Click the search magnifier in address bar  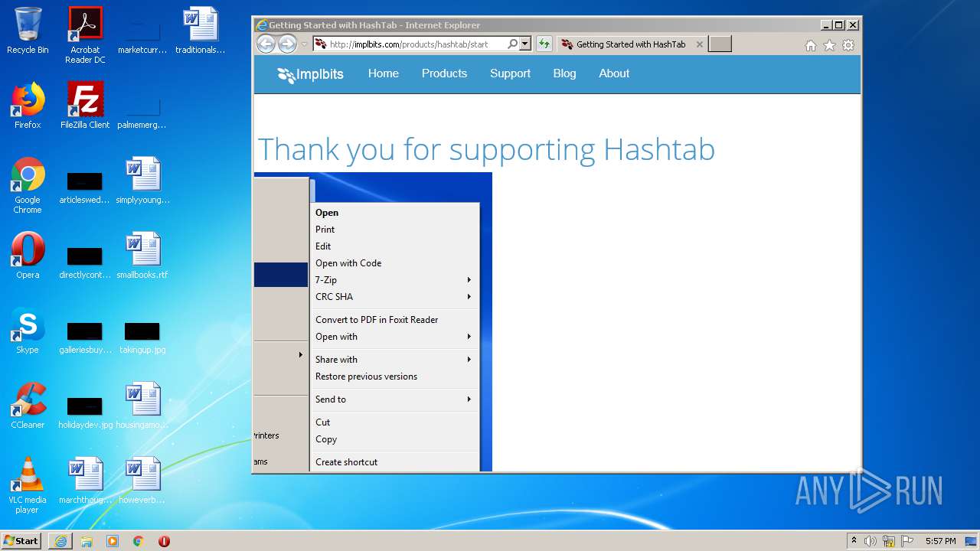[513, 44]
